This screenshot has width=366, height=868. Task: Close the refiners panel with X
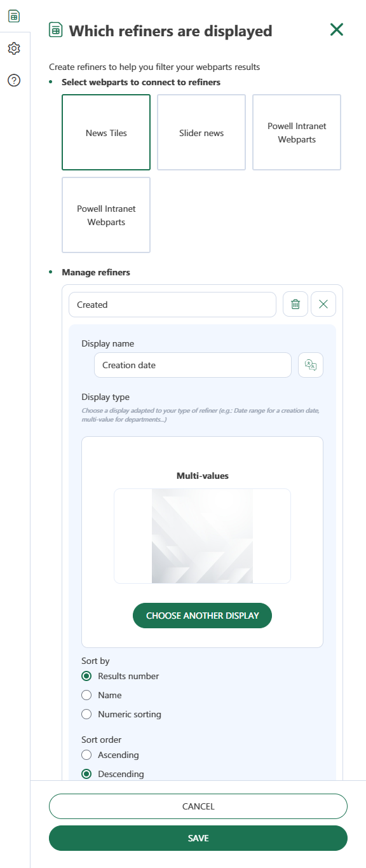(337, 29)
